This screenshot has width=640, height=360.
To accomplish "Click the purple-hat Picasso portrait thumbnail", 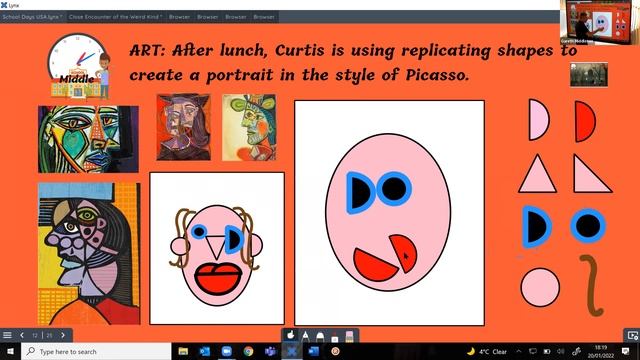I will [184, 127].
